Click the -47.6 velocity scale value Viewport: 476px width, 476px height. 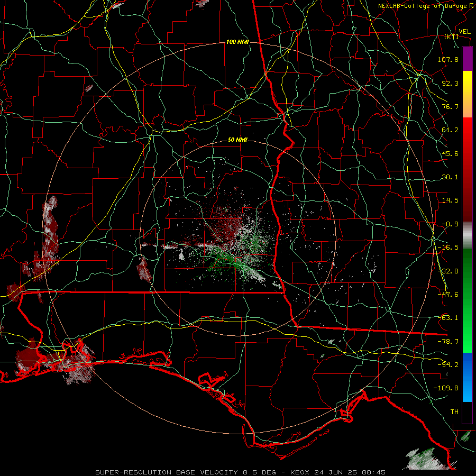click(x=448, y=295)
